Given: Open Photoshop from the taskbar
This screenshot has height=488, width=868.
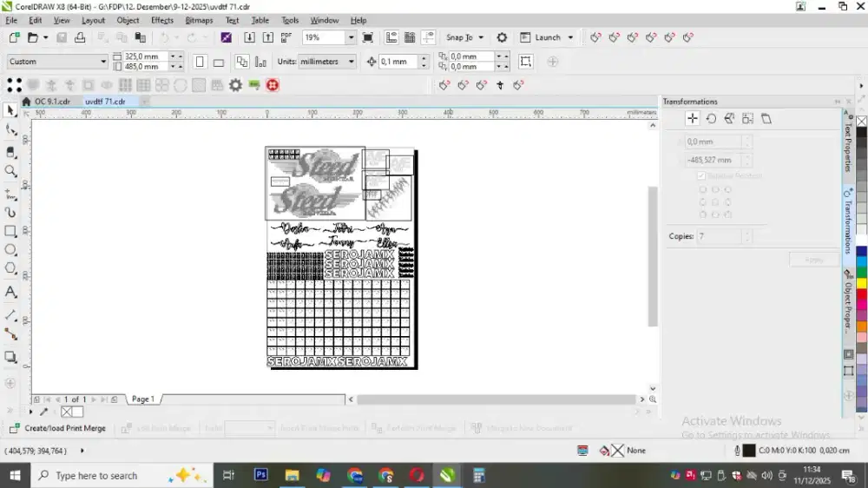Looking at the screenshot, I should [260, 475].
